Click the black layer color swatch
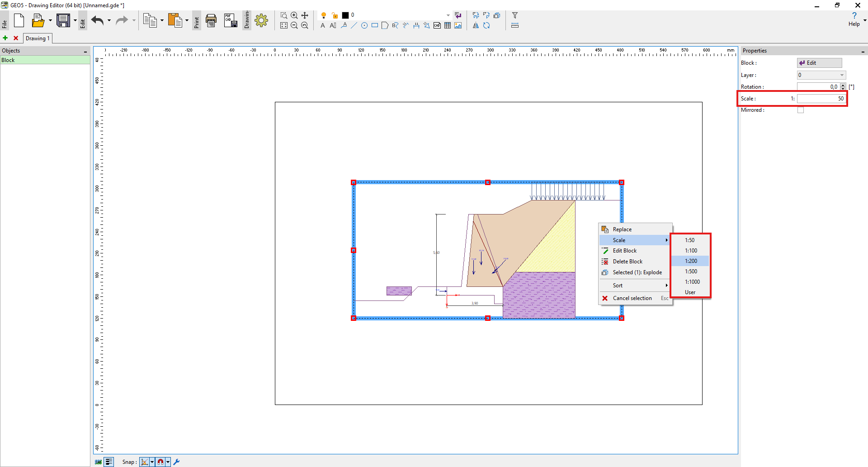Screen dimensions: 868x467 [345, 15]
